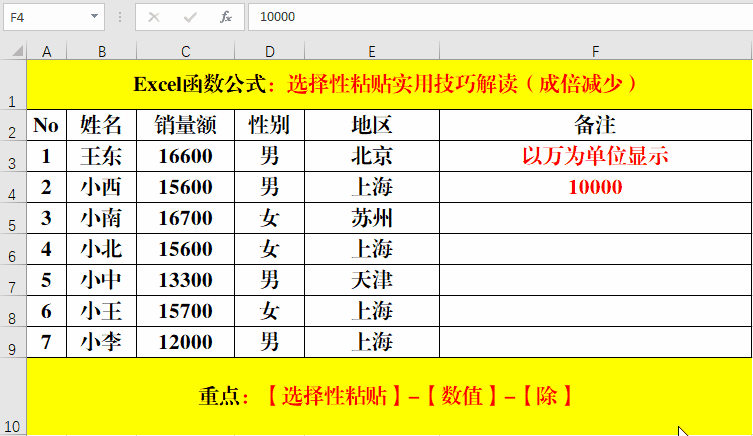Click the sales cell '13300'

tap(185, 280)
